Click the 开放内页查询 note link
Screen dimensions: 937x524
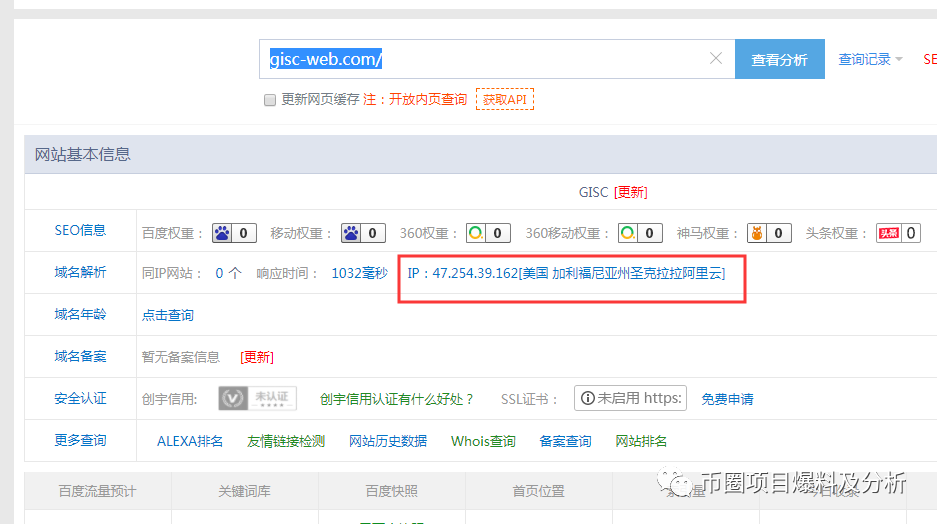pyautogui.click(x=428, y=99)
